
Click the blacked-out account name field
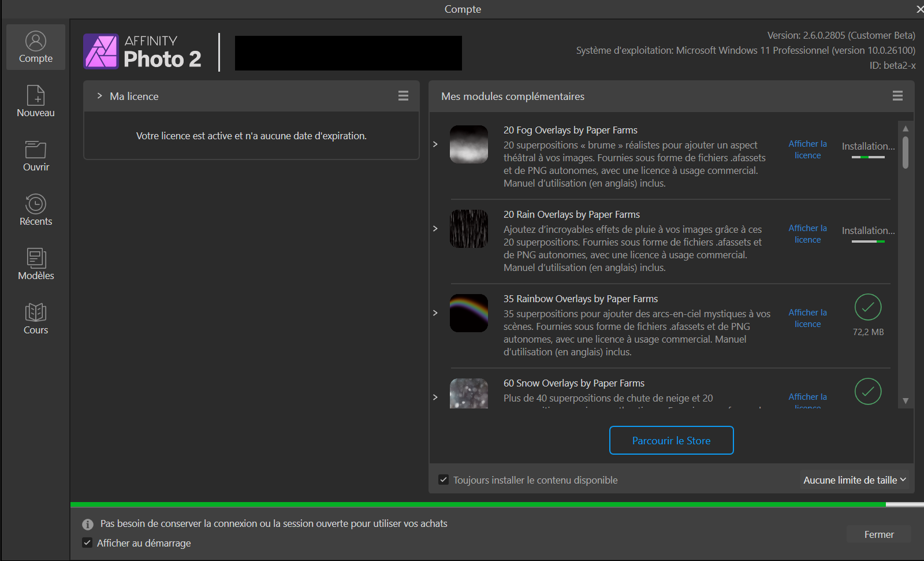pos(348,53)
